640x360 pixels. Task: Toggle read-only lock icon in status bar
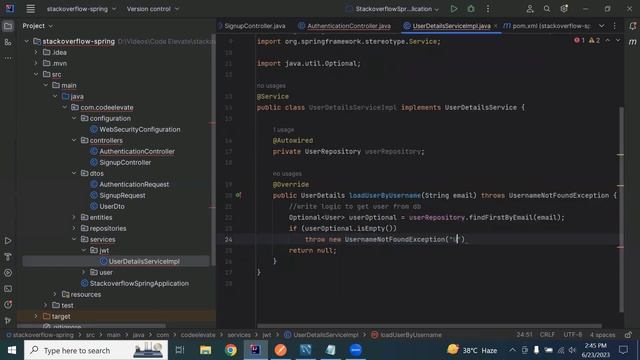click(628, 335)
